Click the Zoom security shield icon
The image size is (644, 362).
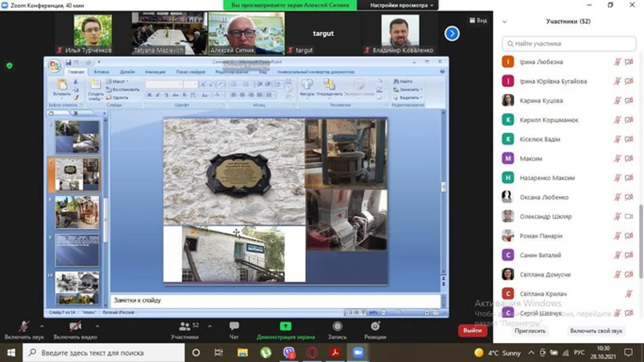tap(9, 65)
